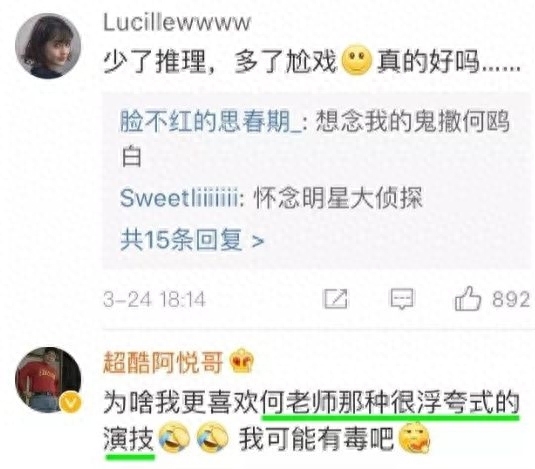
Task: Click the smiley emoji in first comment
Action: tap(356, 60)
